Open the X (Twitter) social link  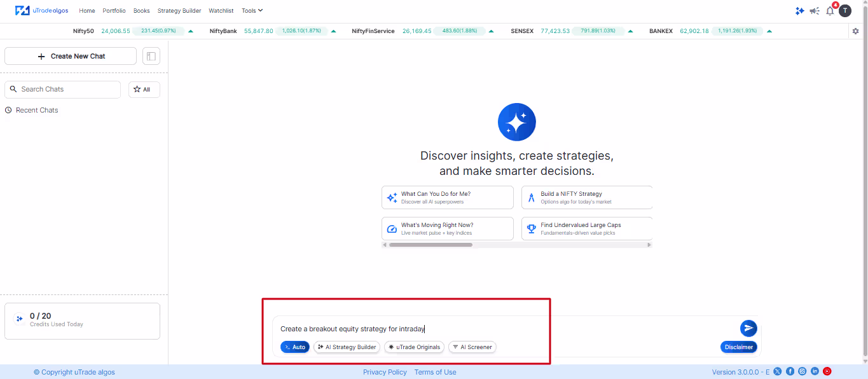coord(777,371)
